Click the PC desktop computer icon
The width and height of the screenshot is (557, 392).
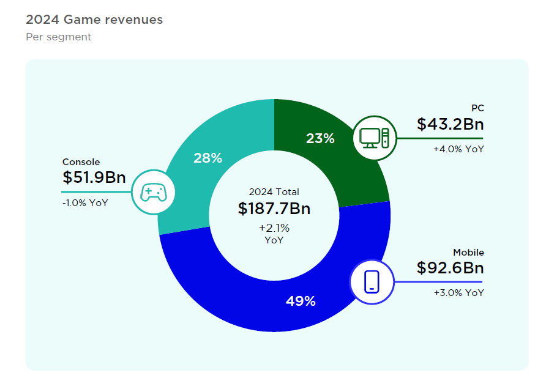(x=375, y=138)
